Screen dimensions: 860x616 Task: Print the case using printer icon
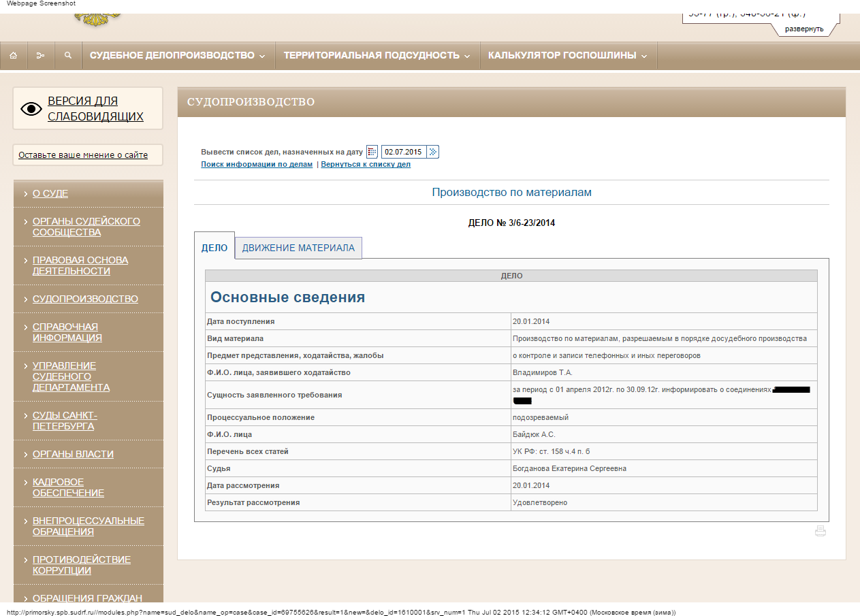point(821,532)
